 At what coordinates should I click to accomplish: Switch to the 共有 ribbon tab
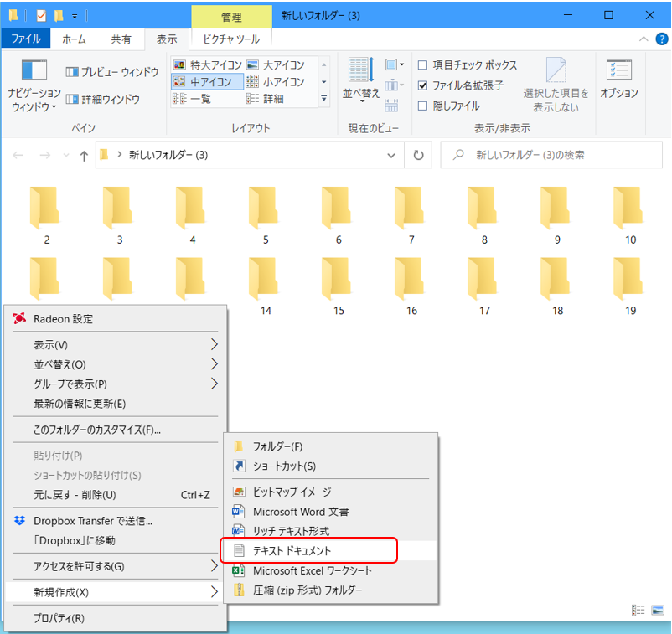[x=121, y=39]
